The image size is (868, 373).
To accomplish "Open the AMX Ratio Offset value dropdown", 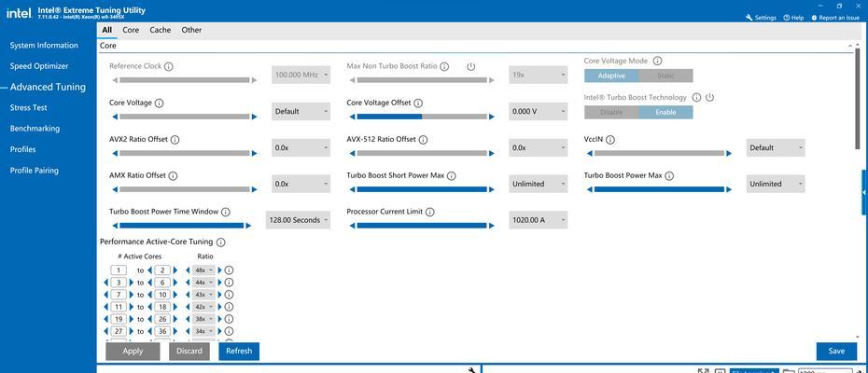I will point(301,184).
